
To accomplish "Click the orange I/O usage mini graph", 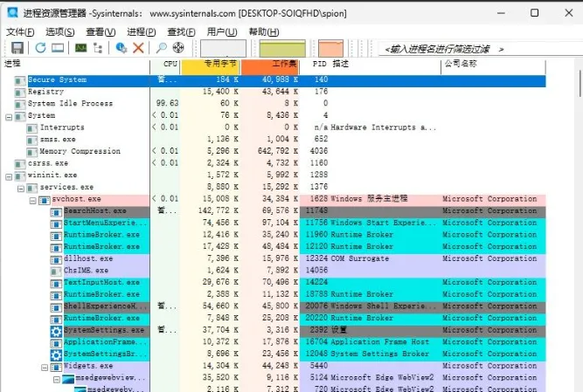I will [330, 48].
